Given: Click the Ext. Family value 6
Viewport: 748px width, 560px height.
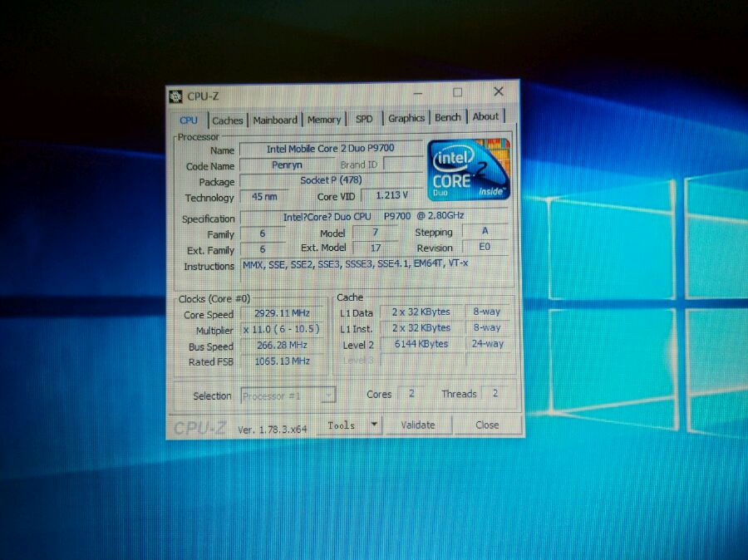Looking at the screenshot, I should pos(263,249).
